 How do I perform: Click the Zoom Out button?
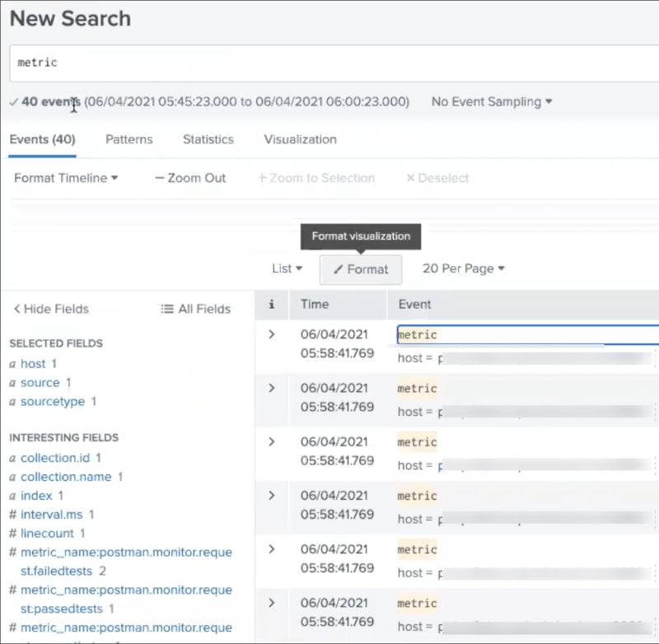click(x=190, y=178)
